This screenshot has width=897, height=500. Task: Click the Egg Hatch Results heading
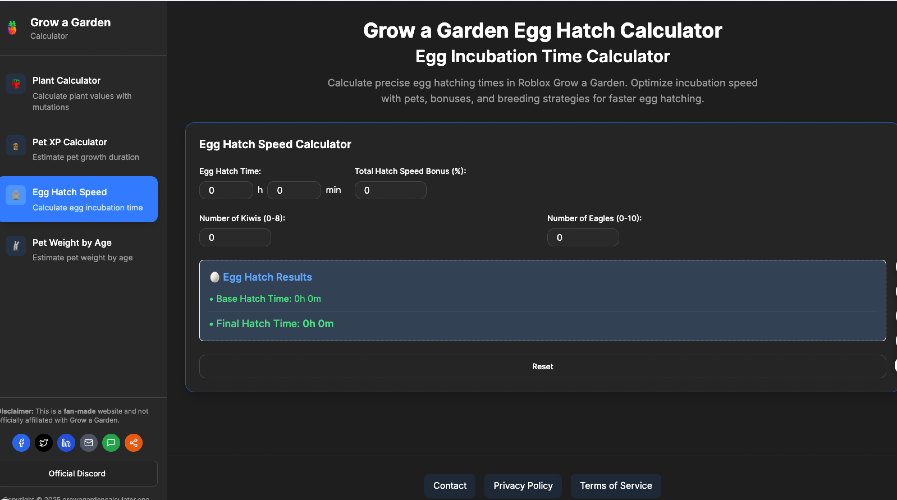pos(267,277)
